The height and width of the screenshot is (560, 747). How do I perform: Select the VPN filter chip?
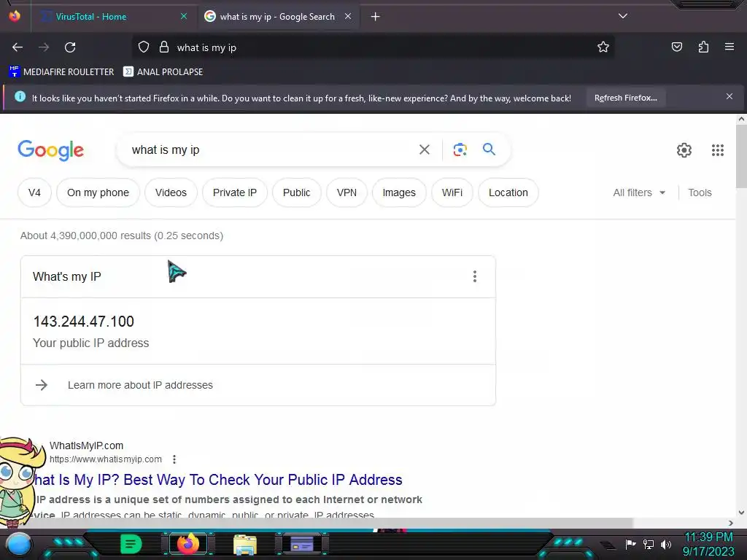pos(347,192)
